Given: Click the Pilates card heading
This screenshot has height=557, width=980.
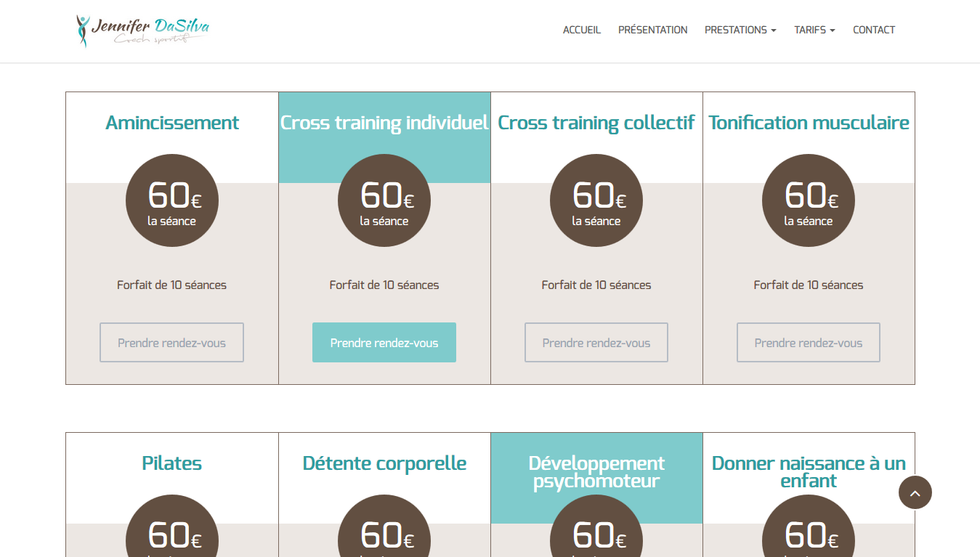Looking at the screenshot, I should coord(171,463).
